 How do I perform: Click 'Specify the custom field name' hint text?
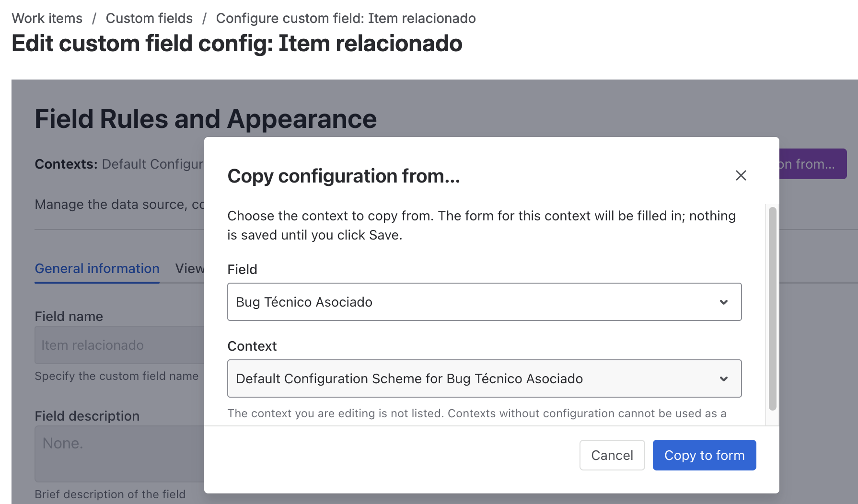[x=116, y=376]
